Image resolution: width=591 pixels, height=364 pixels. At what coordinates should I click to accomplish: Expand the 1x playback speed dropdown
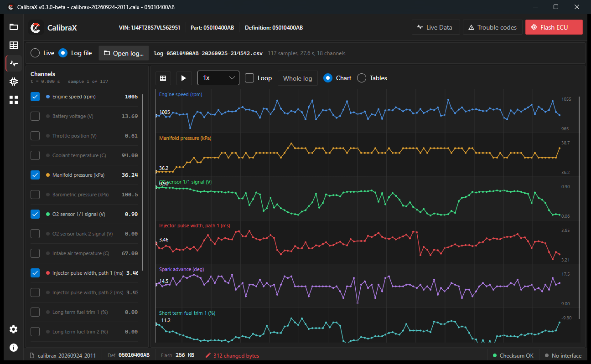(218, 78)
